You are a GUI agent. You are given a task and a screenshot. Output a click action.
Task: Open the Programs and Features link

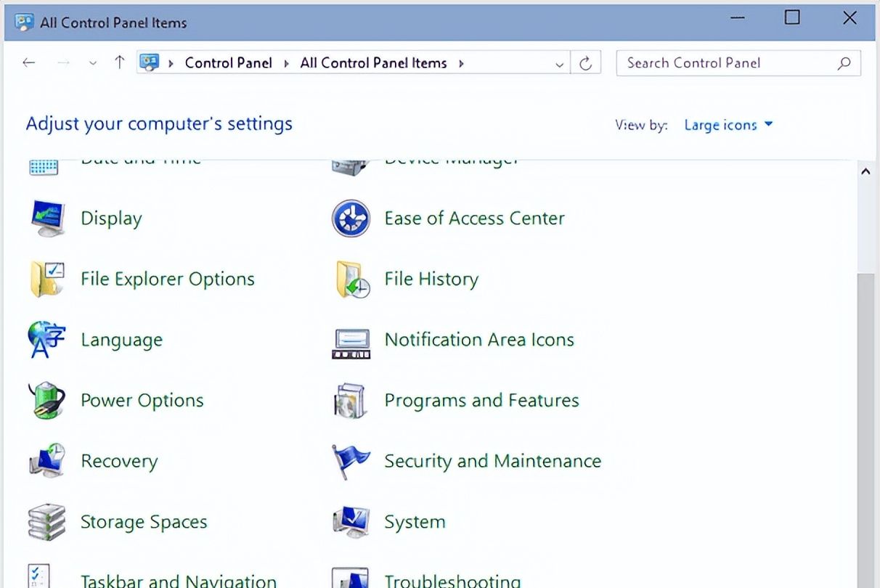pos(482,401)
